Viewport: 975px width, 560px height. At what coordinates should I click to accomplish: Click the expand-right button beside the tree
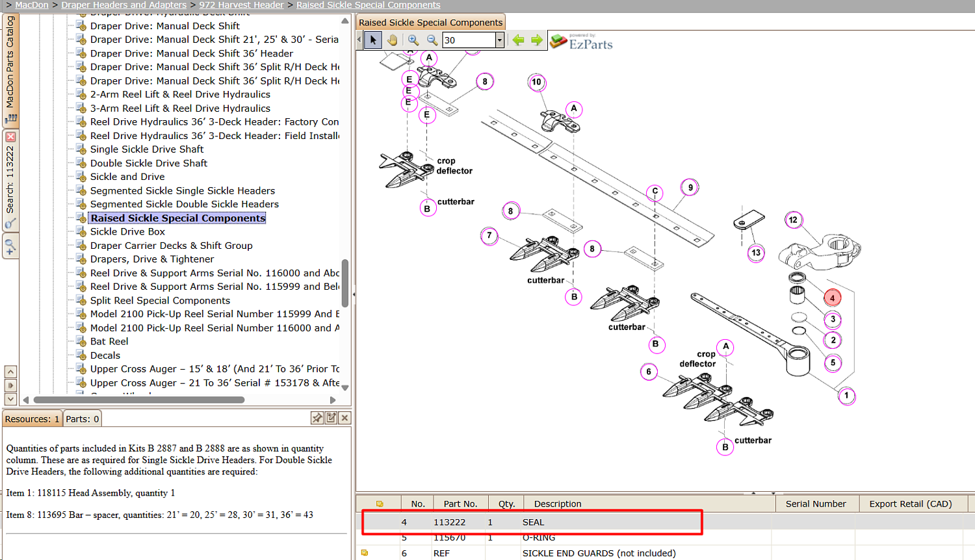click(x=10, y=385)
